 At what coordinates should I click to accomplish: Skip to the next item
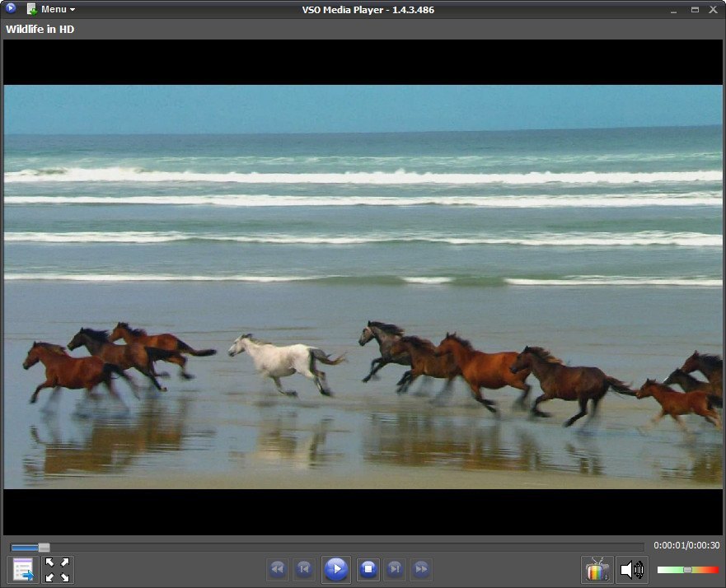pos(396,569)
